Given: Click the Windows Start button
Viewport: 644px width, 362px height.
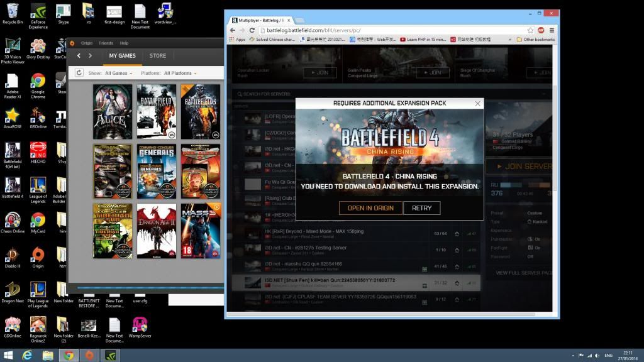Looking at the screenshot, I should coord(8,356).
